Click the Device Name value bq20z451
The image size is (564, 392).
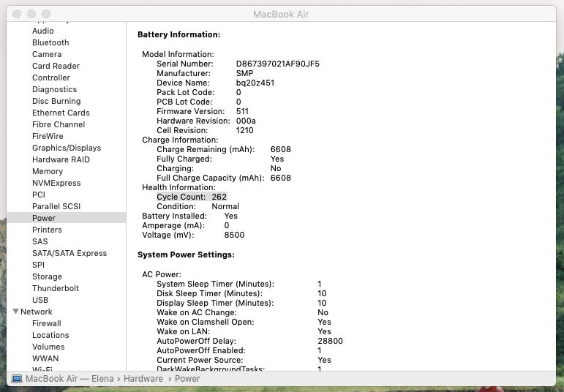[x=255, y=83]
